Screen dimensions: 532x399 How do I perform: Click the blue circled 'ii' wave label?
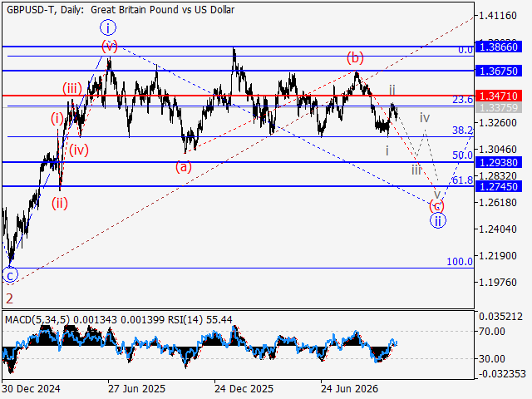(x=438, y=221)
